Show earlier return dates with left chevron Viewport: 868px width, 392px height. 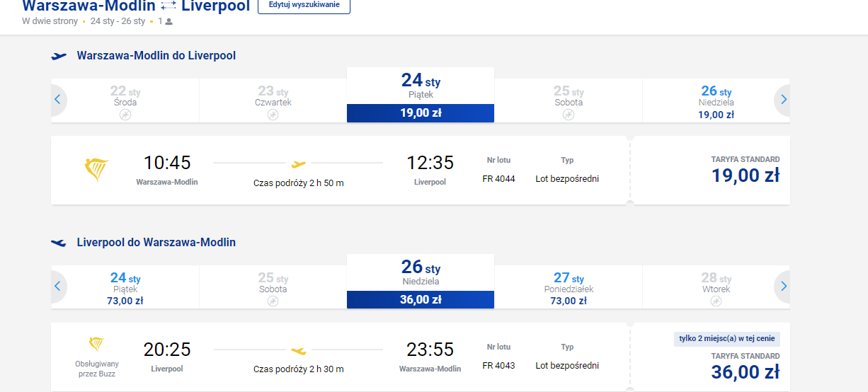click(x=58, y=287)
